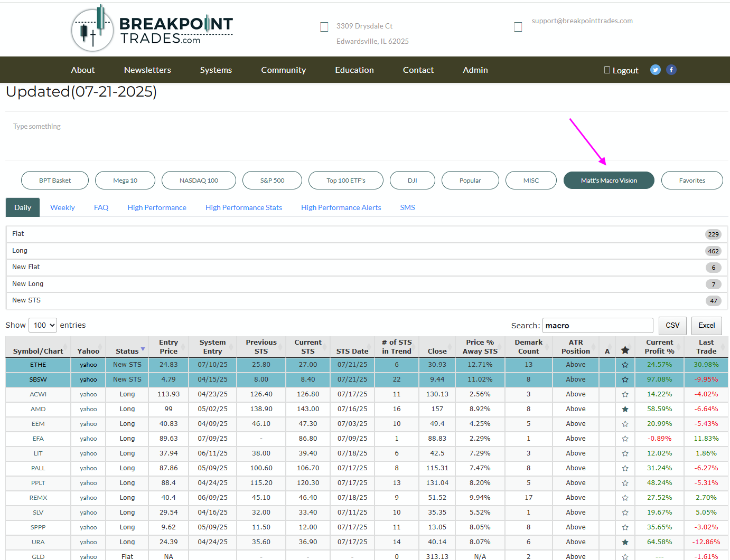Open the High Performance tab

click(157, 207)
